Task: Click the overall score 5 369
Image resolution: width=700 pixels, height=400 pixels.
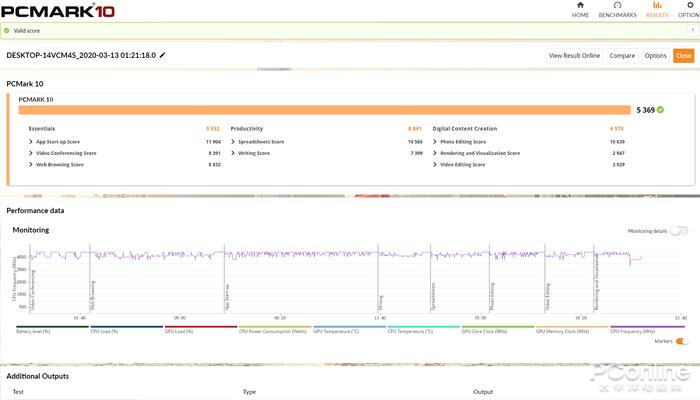Action: point(646,110)
